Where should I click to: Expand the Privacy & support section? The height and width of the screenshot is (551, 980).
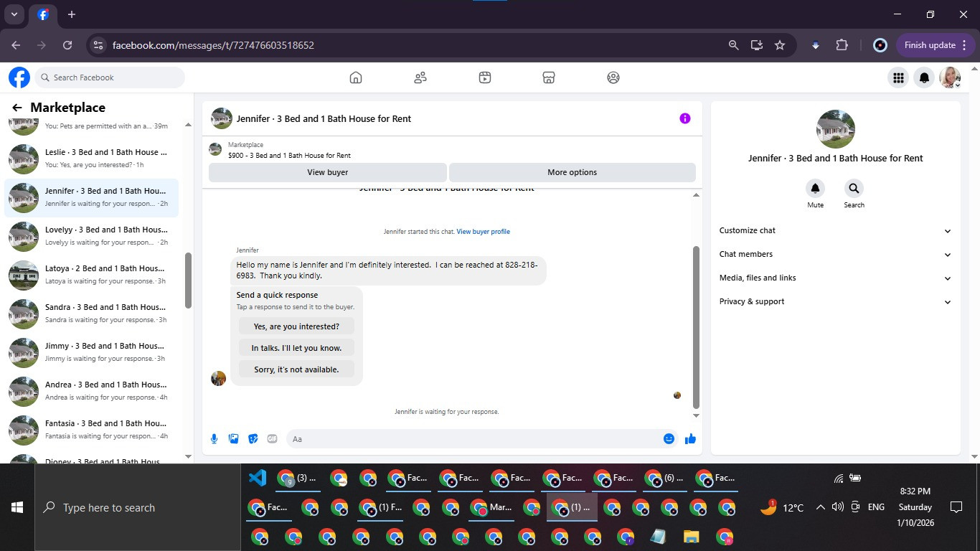coord(835,302)
